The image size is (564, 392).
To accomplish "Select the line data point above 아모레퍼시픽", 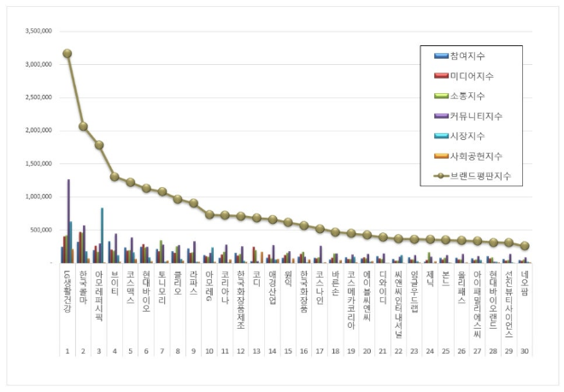I will tap(99, 145).
